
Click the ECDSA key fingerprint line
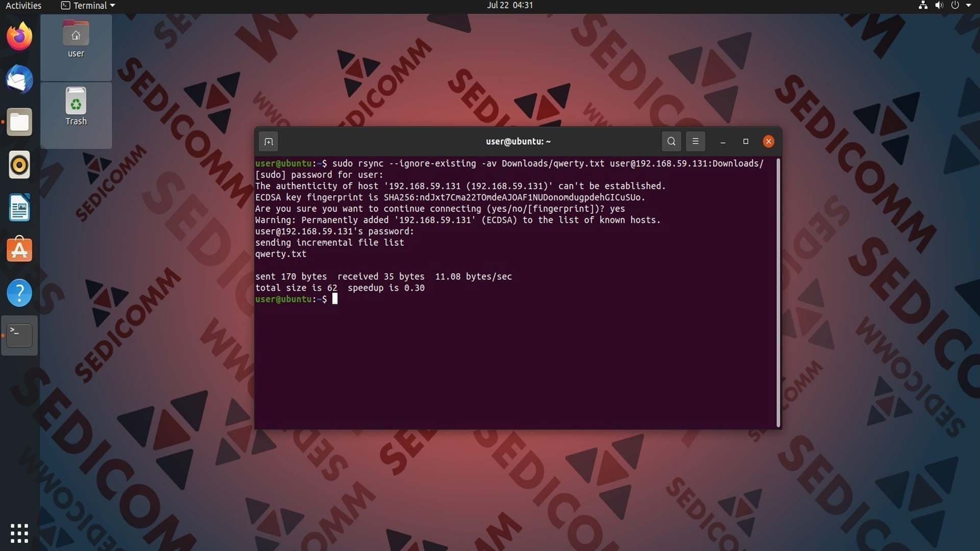pyautogui.click(x=450, y=197)
